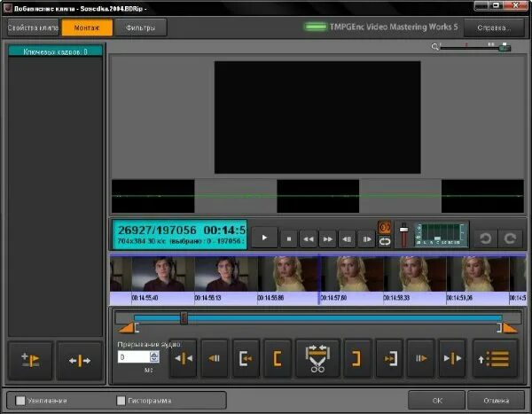Open the Справка help button
The height and width of the screenshot is (414, 532).
494,27
